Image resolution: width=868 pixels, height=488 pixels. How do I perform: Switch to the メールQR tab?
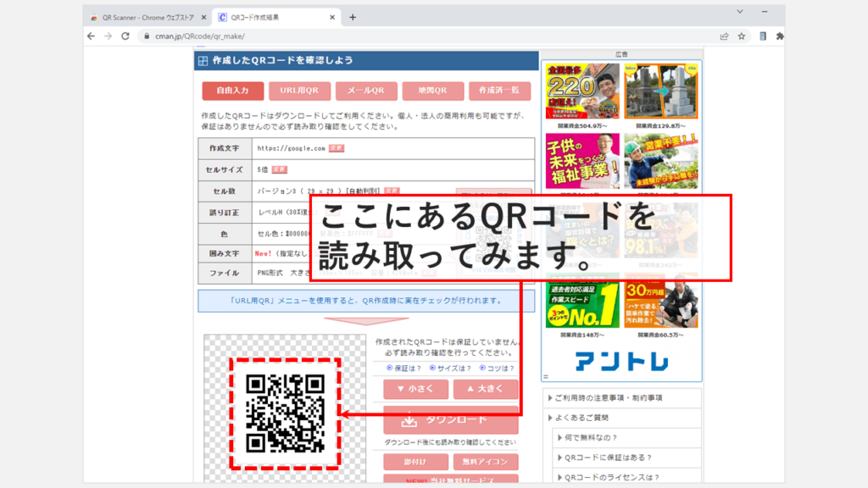(x=365, y=91)
